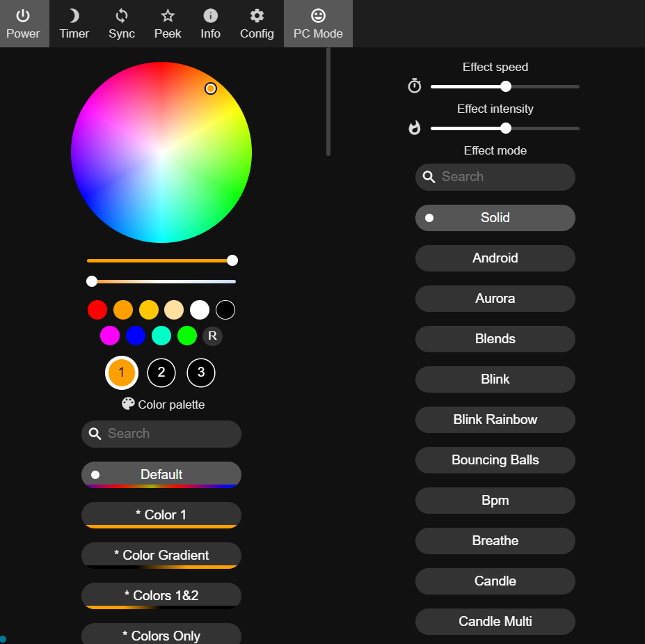Viewport: 645px width, 644px height.
Task: Select color slot 2
Action: (161, 372)
